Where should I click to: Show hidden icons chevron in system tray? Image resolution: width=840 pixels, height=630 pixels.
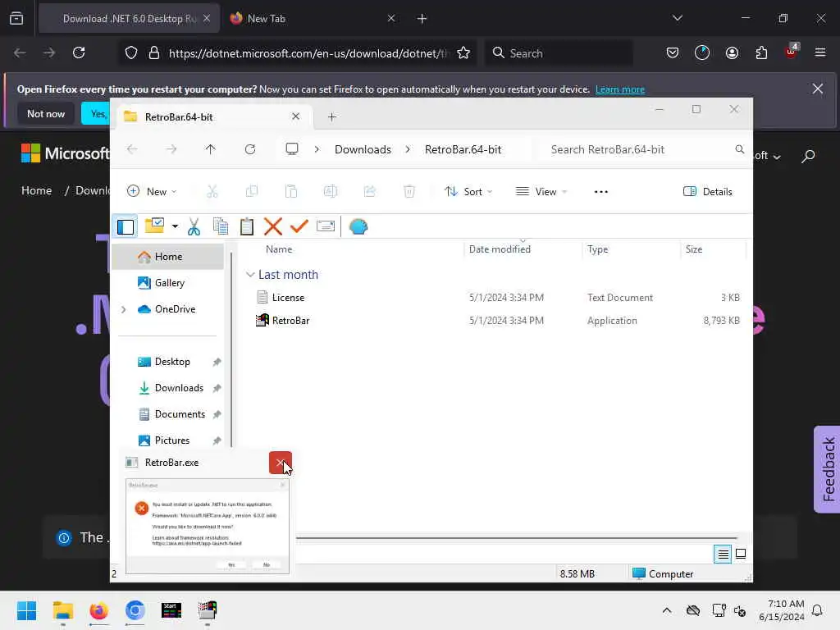[x=667, y=610]
